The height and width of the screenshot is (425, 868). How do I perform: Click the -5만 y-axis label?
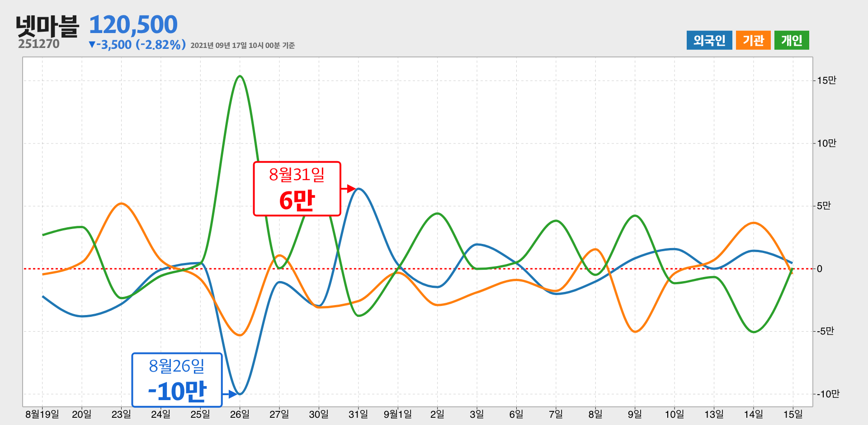tap(825, 331)
